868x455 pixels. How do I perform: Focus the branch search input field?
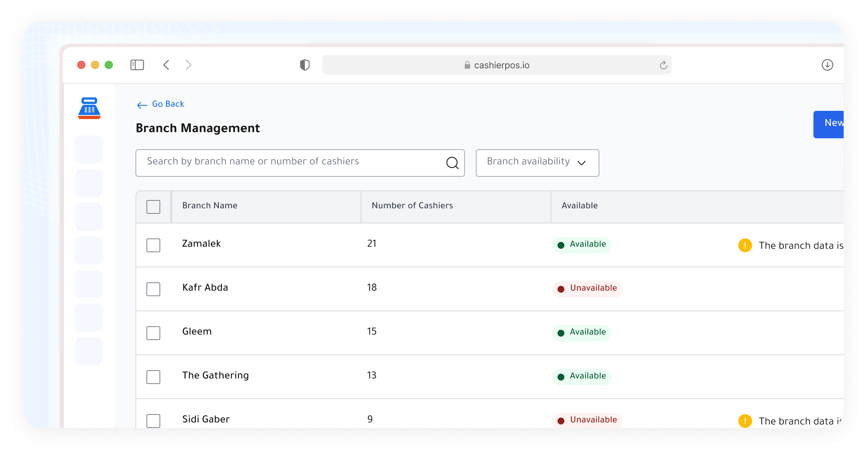pos(300,163)
